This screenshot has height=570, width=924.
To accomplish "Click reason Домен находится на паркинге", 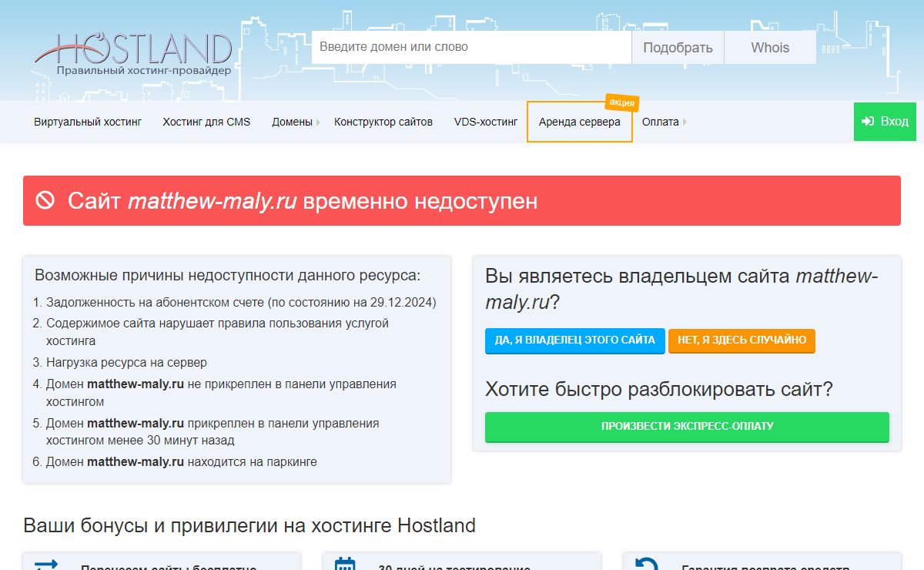I will pos(181,462).
